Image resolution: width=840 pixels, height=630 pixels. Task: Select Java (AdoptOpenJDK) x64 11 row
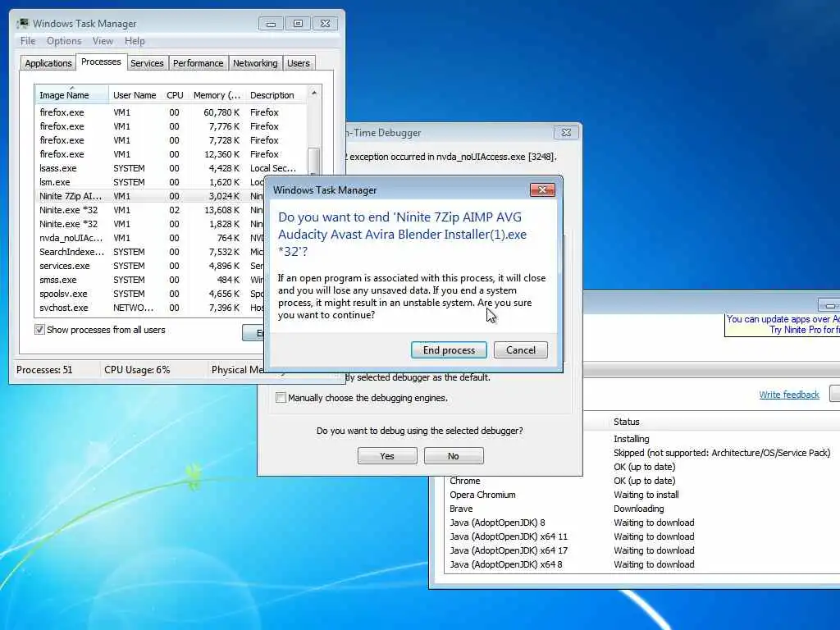pyautogui.click(x=642, y=536)
